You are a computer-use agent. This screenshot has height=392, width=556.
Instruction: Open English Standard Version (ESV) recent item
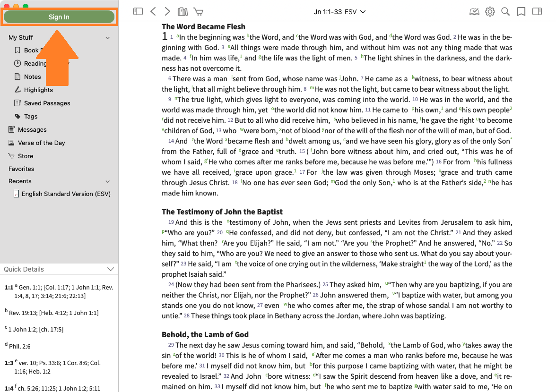(x=66, y=194)
